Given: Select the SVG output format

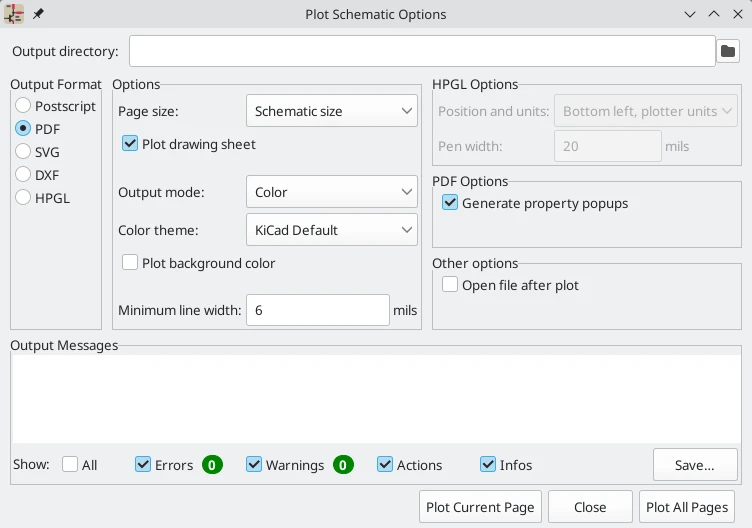Looking at the screenshot, I should 23,152.
